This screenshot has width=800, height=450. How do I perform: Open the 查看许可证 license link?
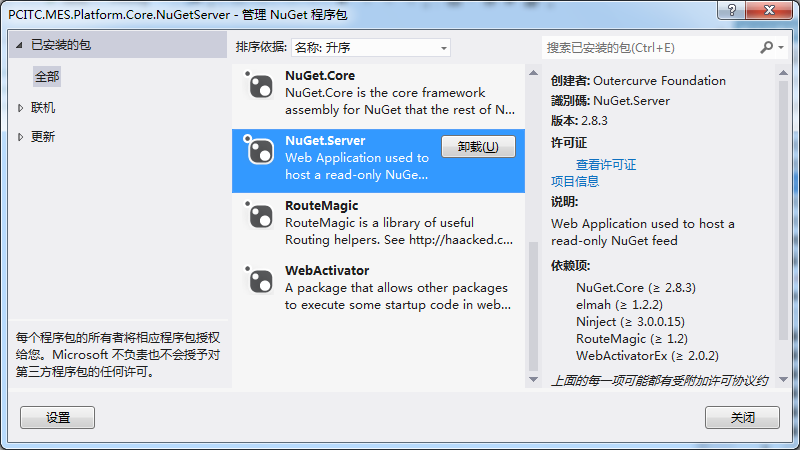coord(606,164)
